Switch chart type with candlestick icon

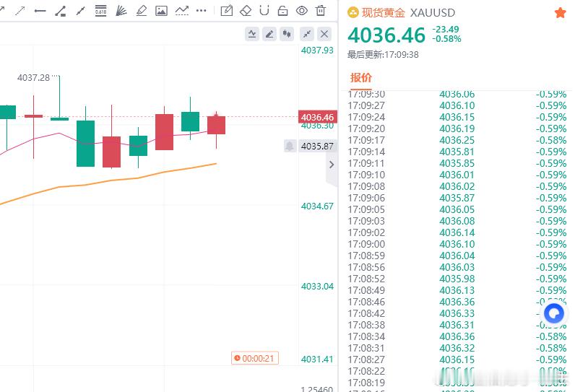pos(287,35)
